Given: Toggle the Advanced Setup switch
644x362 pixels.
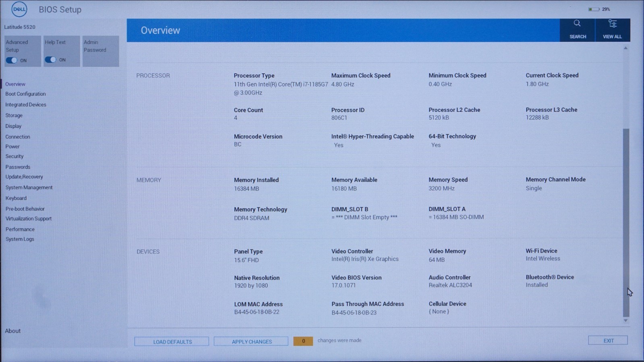Looking at the screenshot, I should [11, 60].
